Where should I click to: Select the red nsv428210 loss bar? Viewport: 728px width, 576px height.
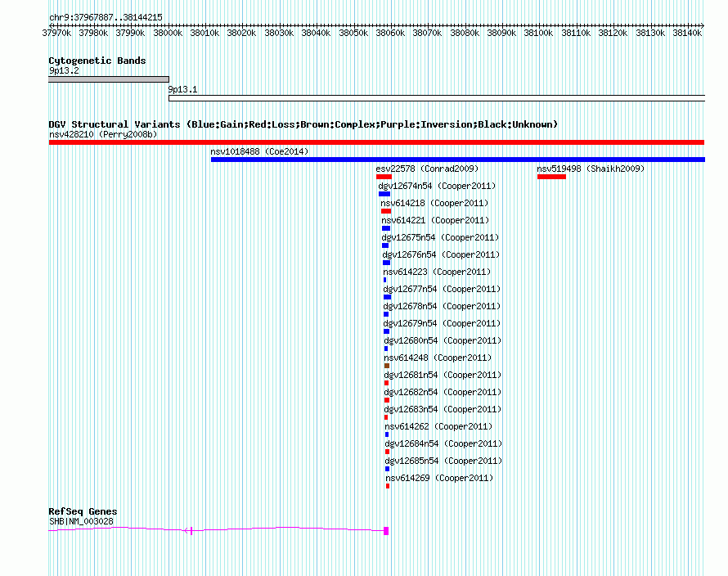pos(376,142)
